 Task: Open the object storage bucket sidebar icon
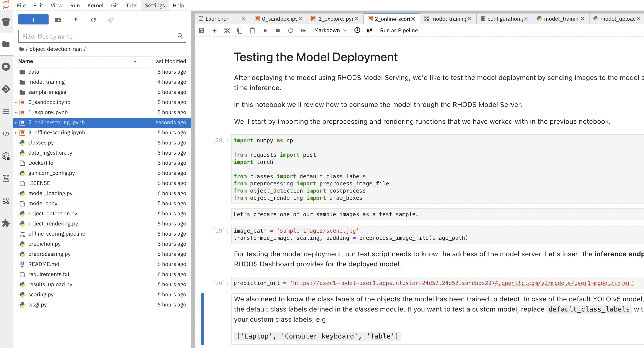click(6, 22)
